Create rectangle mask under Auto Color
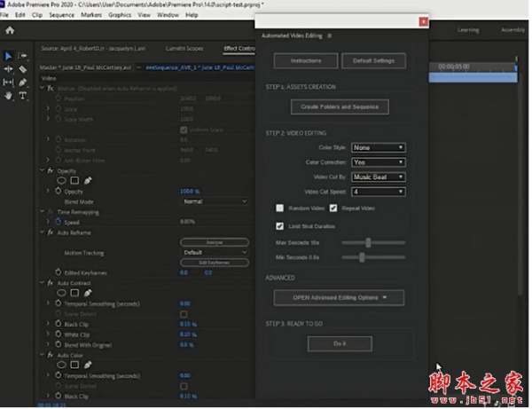The width and height of the screenshot is (532, 409). [x=74, y=366]
